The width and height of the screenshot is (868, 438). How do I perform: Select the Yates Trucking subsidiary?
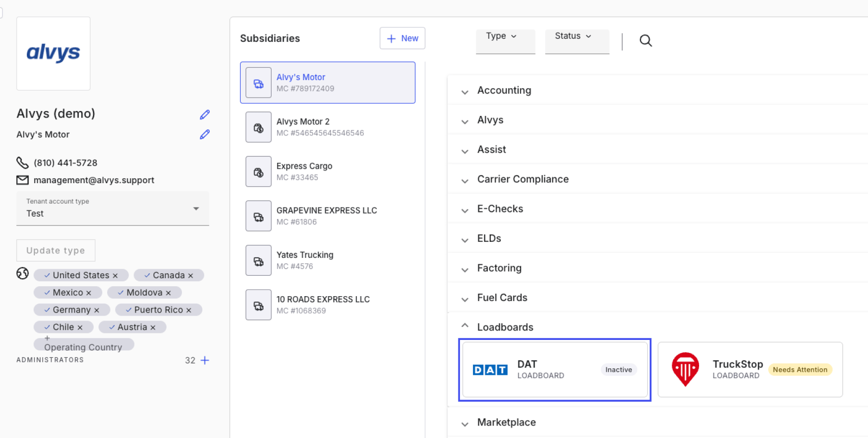click(x=328, y=260)
